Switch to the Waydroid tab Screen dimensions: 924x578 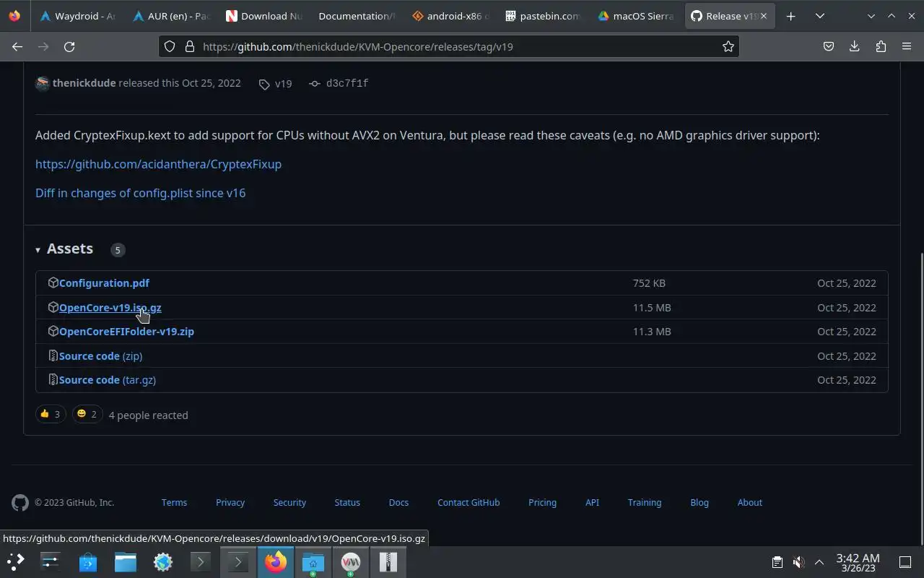(x=77, y=16)
